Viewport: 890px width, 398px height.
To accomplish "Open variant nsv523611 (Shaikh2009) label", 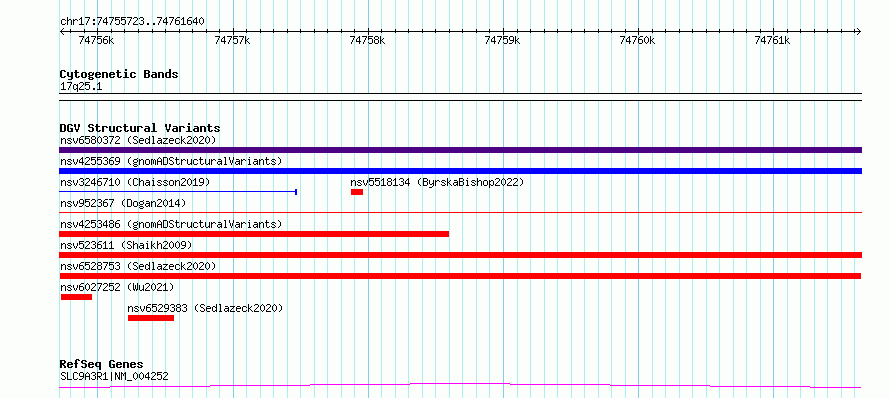I will click(x=126, y=245).
